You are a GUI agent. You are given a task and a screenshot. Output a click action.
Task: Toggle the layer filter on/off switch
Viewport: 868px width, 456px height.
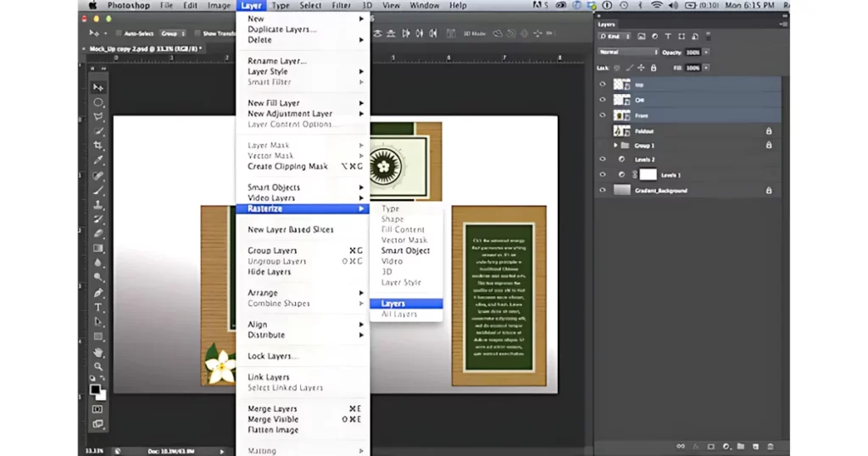(708, 36)
